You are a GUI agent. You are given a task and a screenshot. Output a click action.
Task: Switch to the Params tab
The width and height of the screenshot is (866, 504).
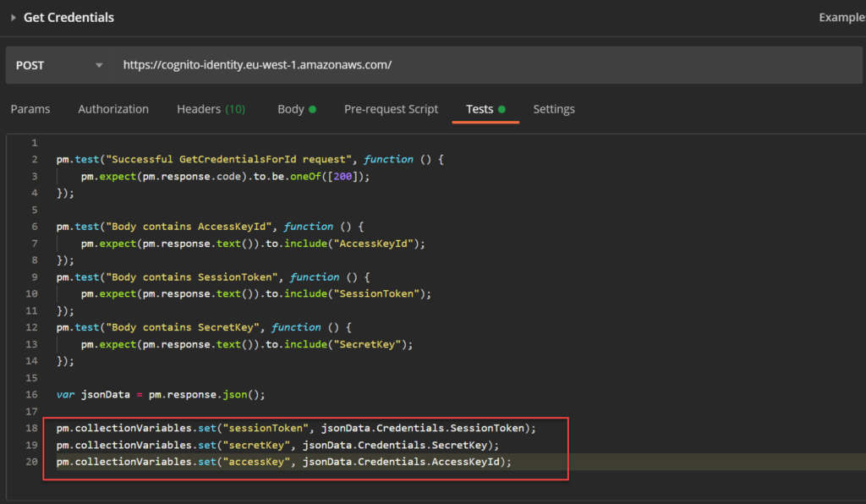tap(30, 109)
